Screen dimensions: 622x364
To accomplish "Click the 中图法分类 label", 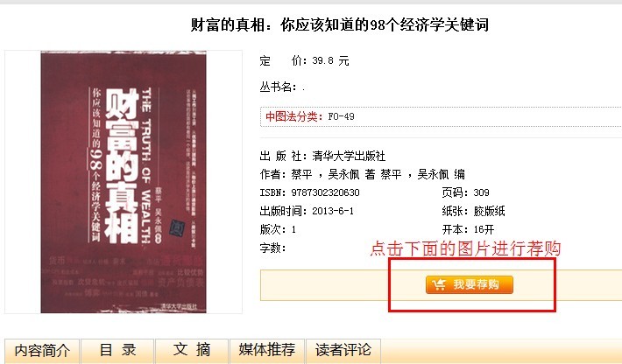I will click(292, 116).
